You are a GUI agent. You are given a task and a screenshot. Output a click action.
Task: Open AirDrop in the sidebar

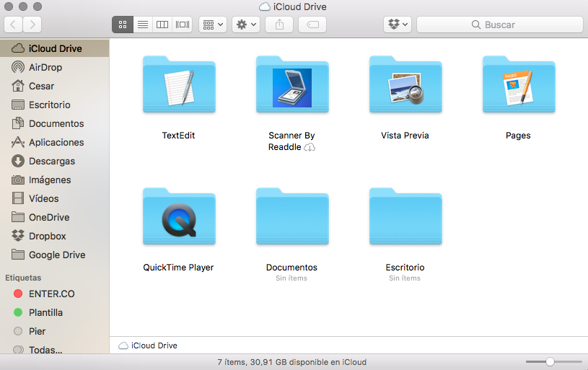tap(55, 68)
